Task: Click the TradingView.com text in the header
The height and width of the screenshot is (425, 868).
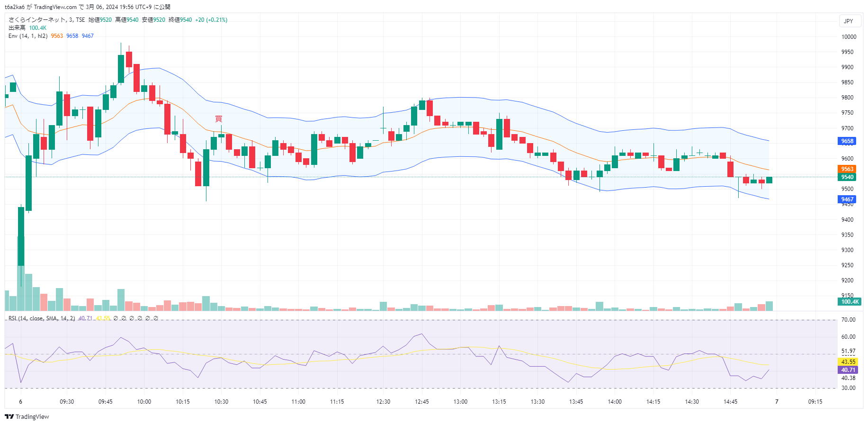Action: (x=55, y=7)
